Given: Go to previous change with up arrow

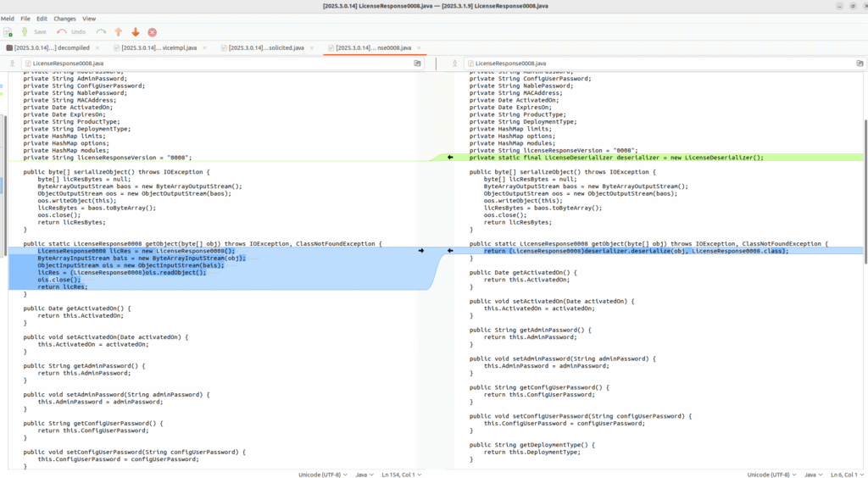Looking at the screenshot, I should point(118,32).
